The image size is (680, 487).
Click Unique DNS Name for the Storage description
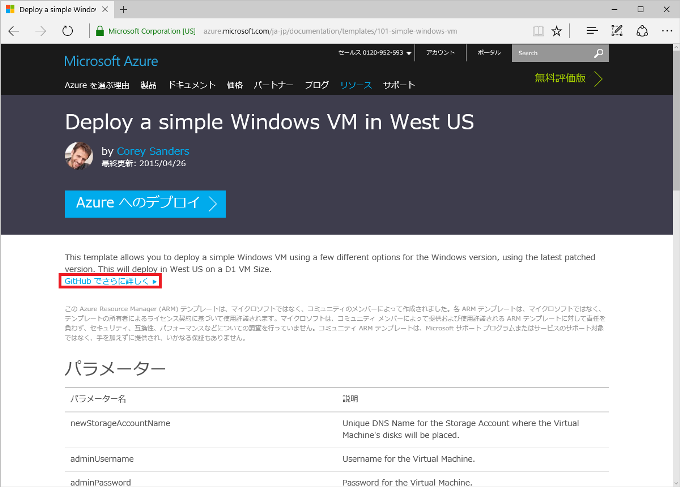(x=461, y=429)
